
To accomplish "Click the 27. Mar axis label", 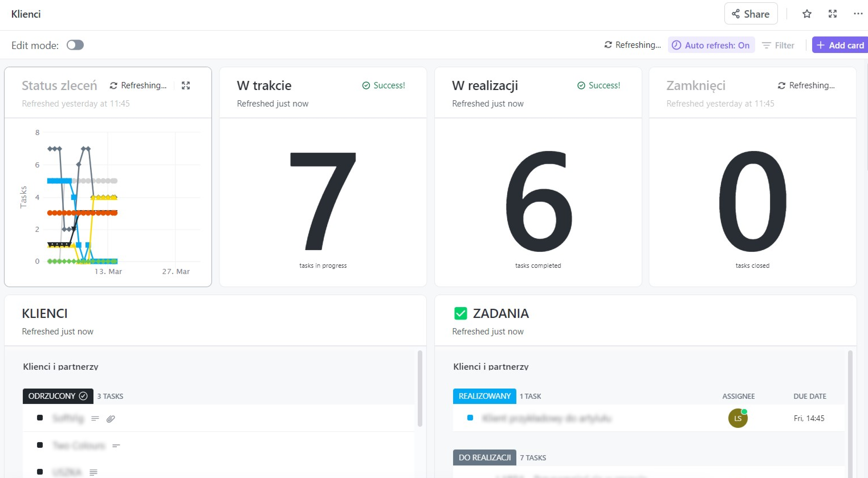I will pyautogui.click(x=176, y=271).
